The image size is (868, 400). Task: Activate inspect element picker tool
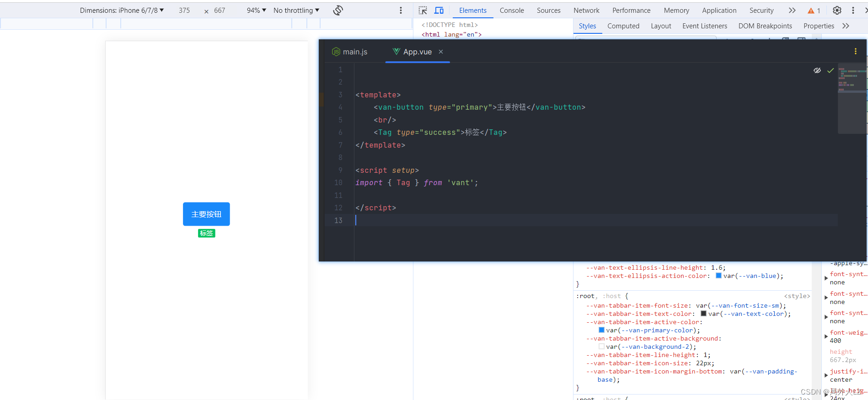(x=423, y=10)
